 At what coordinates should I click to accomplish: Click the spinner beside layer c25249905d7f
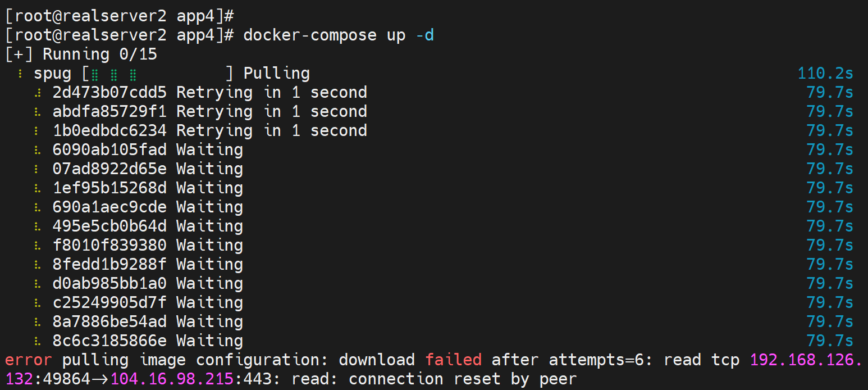pyautogui.click(x=38, y=303)
